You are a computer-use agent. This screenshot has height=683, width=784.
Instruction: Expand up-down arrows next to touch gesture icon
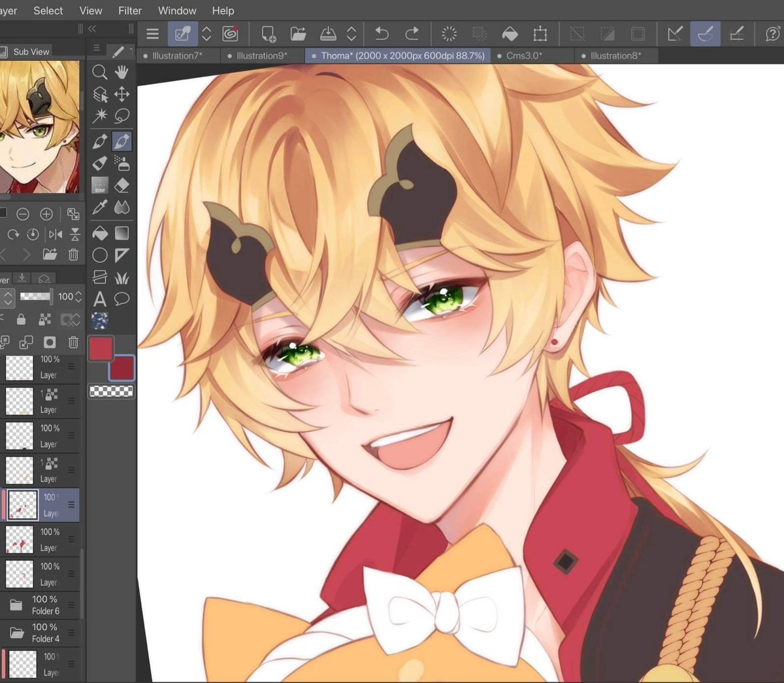tap(206, 33)
